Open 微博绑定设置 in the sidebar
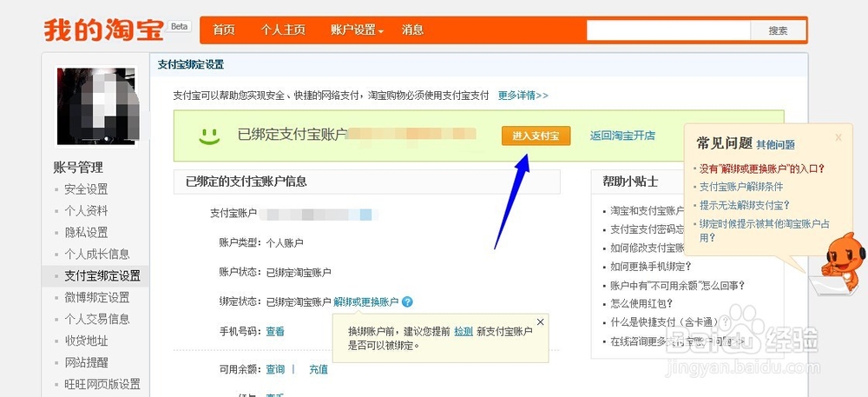 click(97, 297)
